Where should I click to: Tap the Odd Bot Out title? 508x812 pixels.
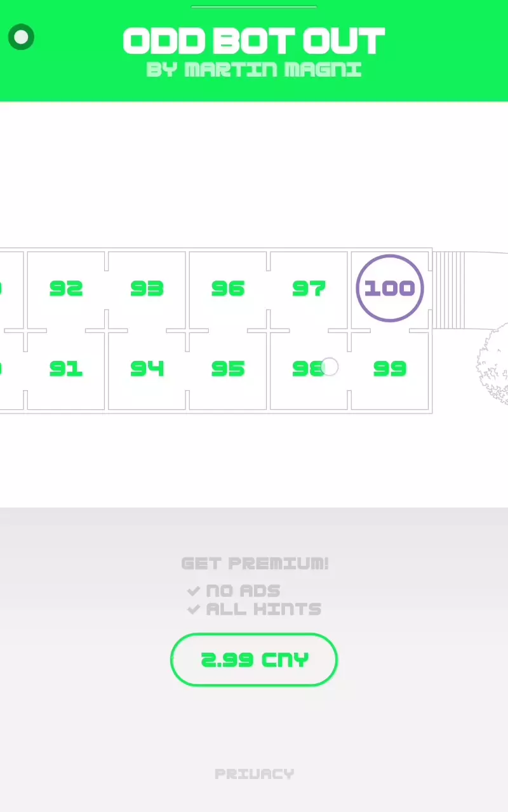click(254, 41)
